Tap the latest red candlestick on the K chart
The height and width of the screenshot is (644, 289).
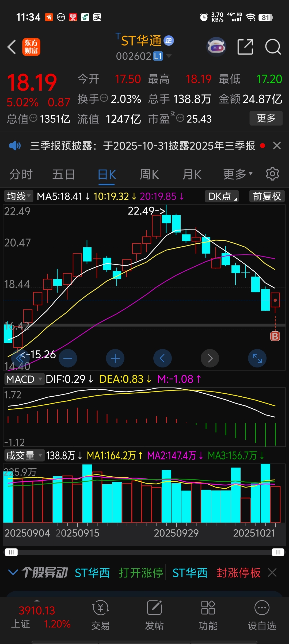(275, 300)
